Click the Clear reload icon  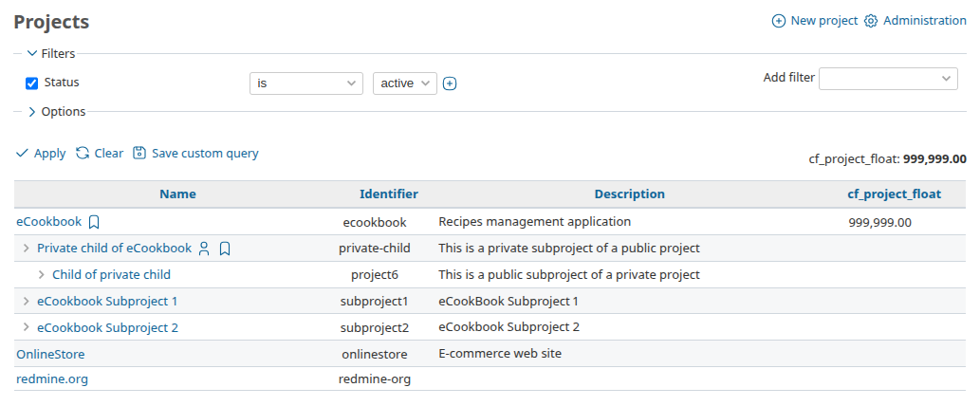[83, 153]
